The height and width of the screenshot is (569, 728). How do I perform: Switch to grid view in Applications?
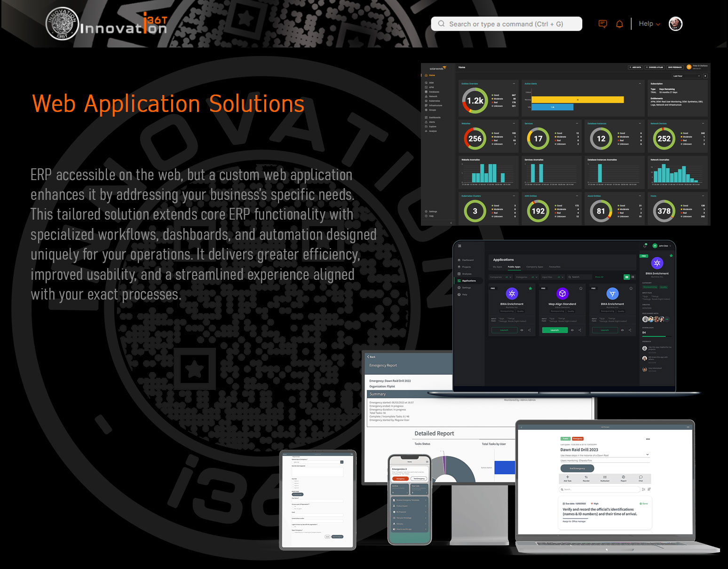coord(626,277)
